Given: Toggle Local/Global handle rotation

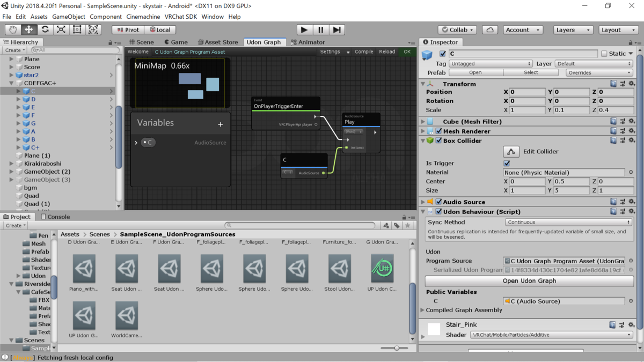Looking at the screenshot, I should [159, 30].
